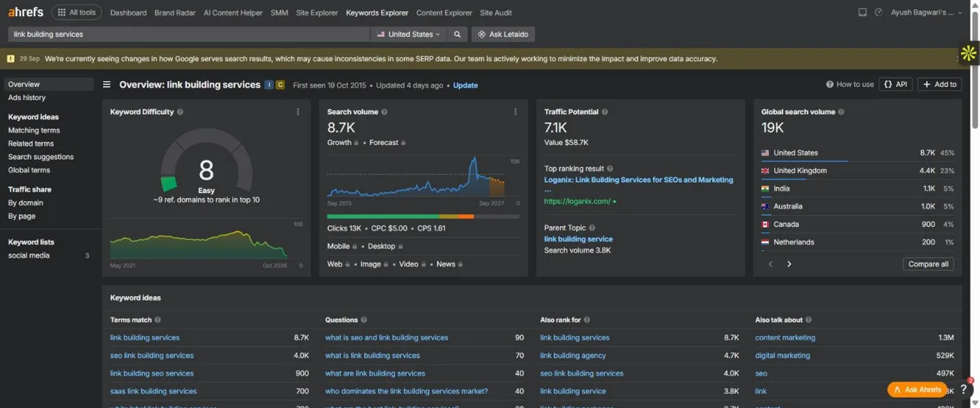Open Site Audit in top navigation
This screenshot has height=408, width=980.
[x=496, y=13]
